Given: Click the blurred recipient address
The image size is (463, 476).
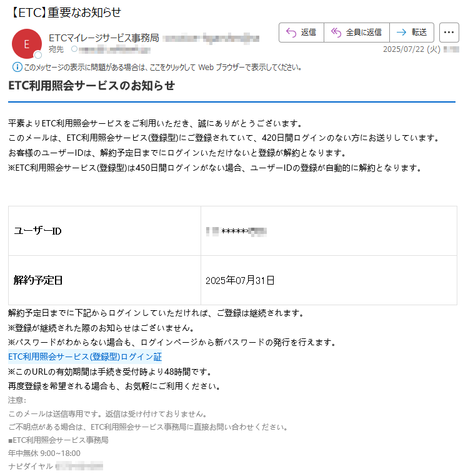Looking at the screenshot, I should click(x=114, y=49).
